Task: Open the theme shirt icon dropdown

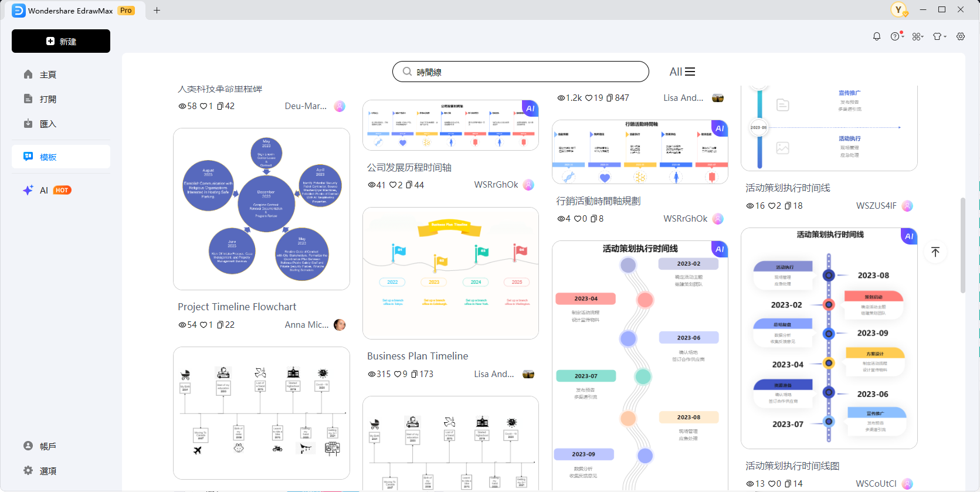Action: 939,36
